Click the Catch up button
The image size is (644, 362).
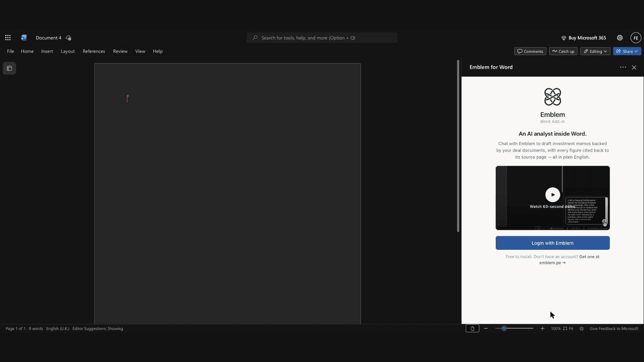[x=563, y=51]
